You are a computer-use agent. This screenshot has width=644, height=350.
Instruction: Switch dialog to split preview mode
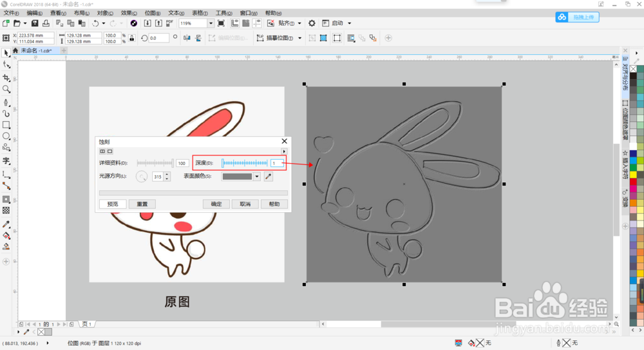[102, 151]
